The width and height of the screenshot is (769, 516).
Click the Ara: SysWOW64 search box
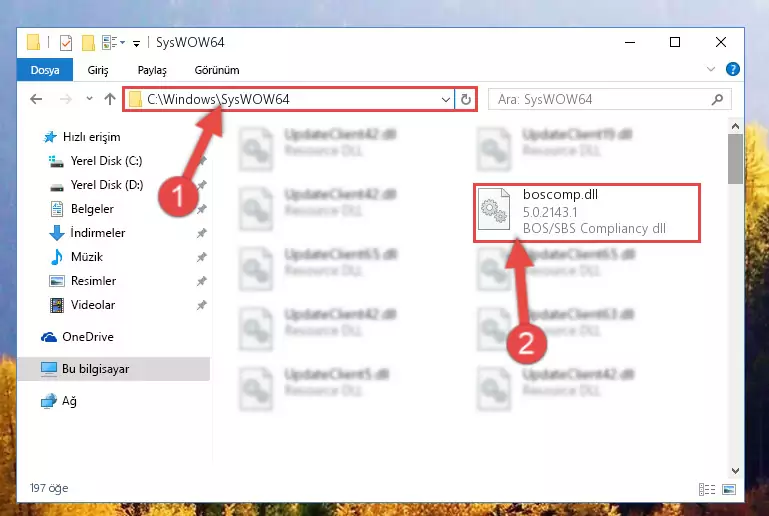pos(610,100)
